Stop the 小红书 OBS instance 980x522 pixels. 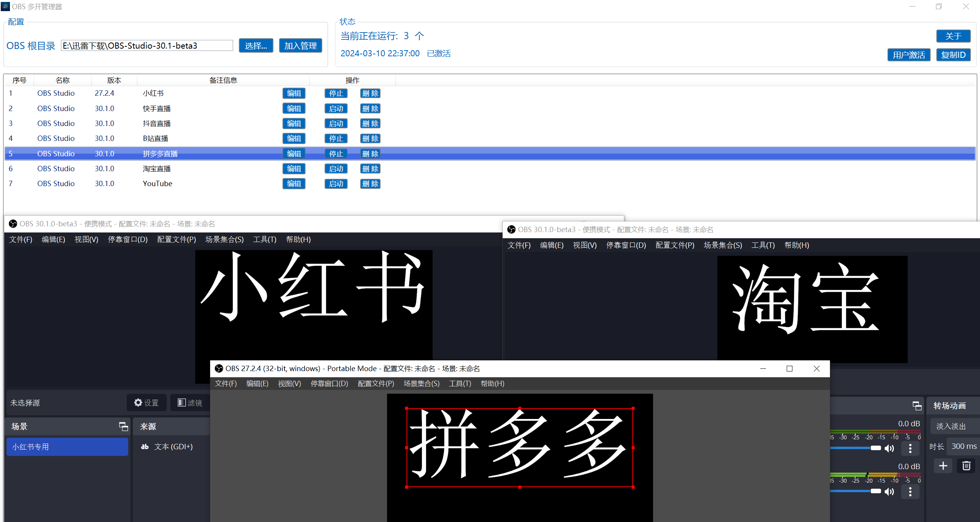point(336,93)
